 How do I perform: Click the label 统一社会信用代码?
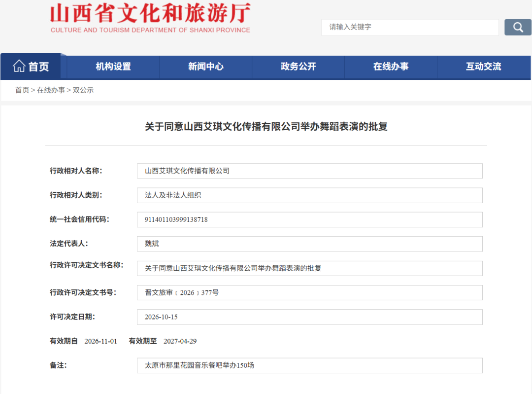[x=79, y=219]
